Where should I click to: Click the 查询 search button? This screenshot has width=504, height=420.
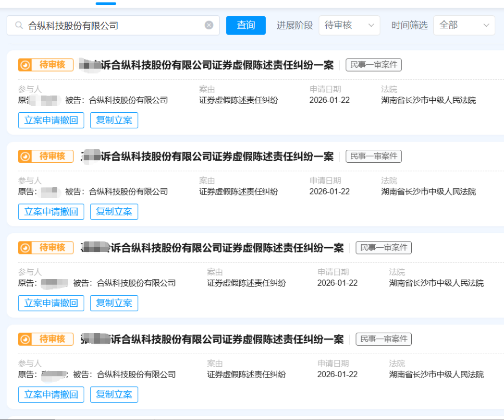pyautogui.click(x=246, y=25)
